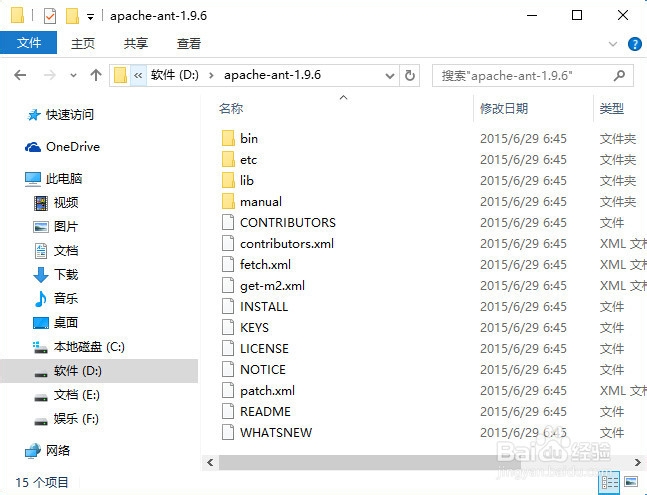Image resolution: width=647 pixels, height=495 pixels.
Task: Select the patch.xml file name
Action: coord(267,391)
